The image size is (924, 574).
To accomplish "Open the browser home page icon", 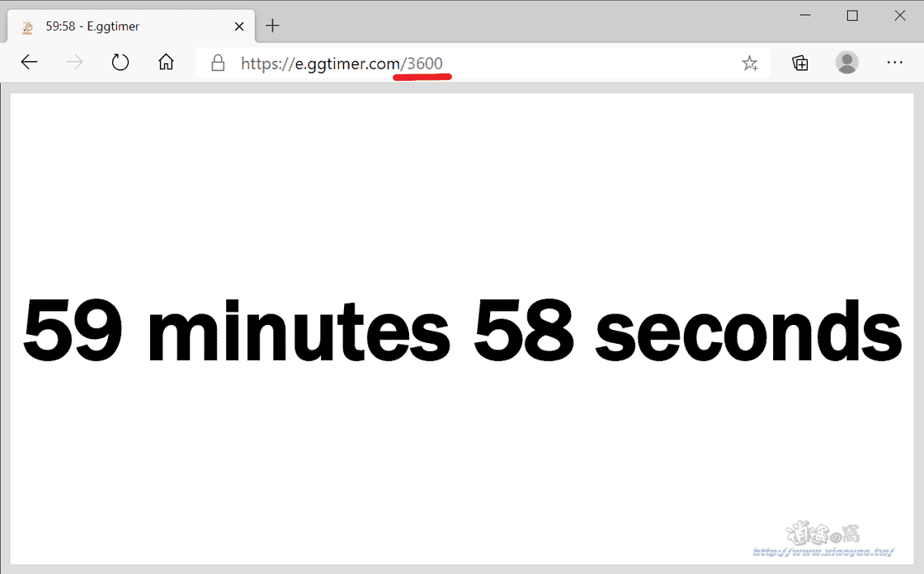I will tap(166, 62).
